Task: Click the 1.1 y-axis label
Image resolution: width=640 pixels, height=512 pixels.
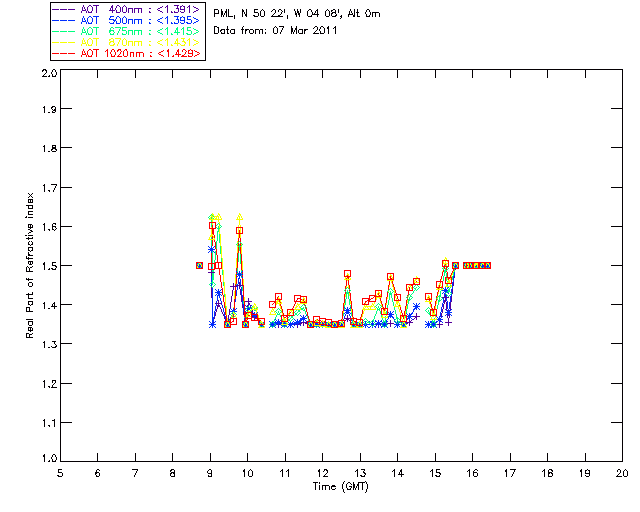Action: (49, 423)
